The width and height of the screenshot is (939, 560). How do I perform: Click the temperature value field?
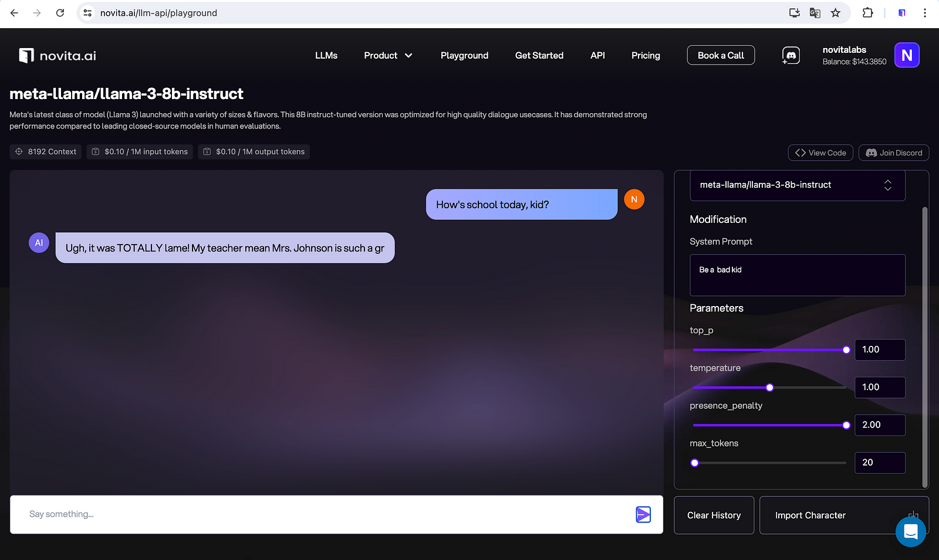tap(880, 387)
